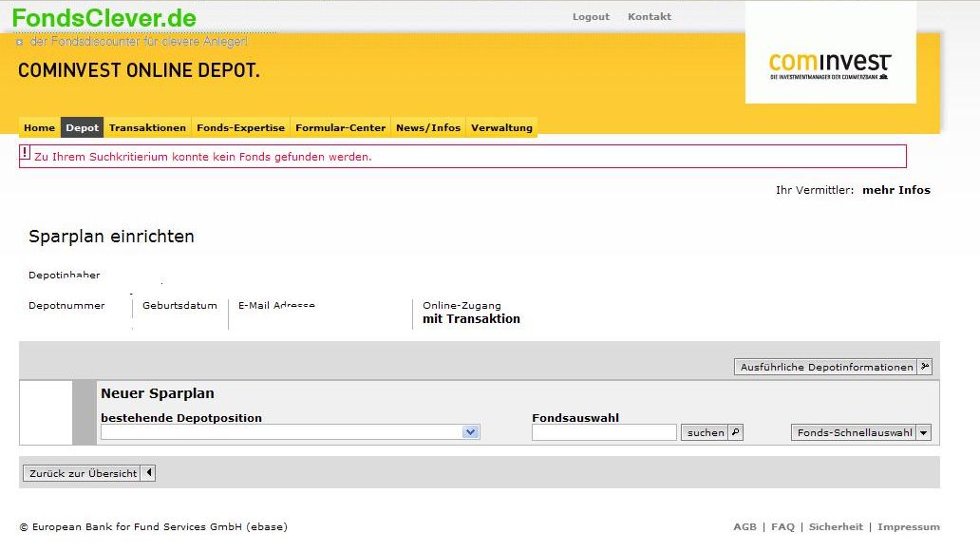The image size is (980, 552).
Task: Open the Kontakt link
Action: point(650,17)
